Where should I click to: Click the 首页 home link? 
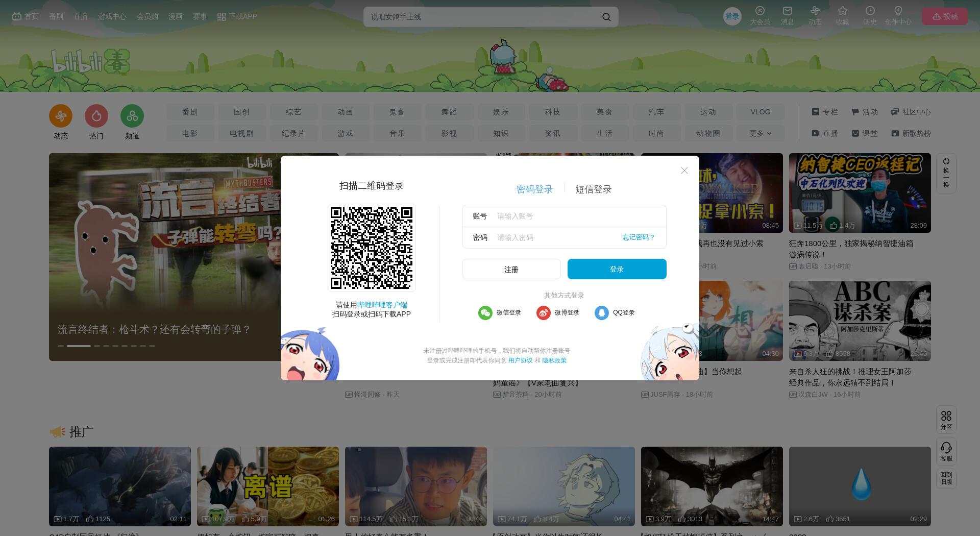click(26, 16)
